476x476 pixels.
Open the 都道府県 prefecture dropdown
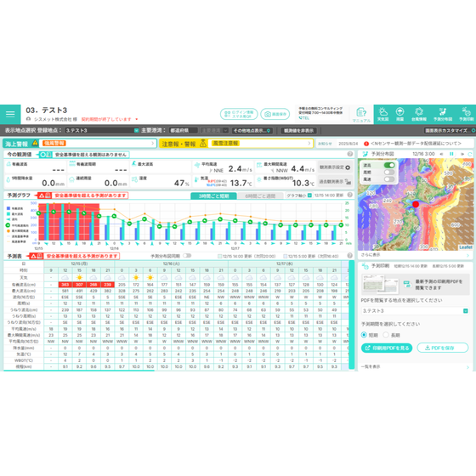click(184, 130)
